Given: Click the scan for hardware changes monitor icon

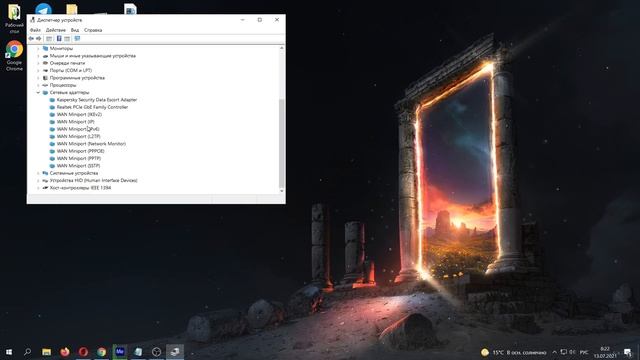Looking at the screenshot, I should pyautogui.click(x=77, y=38).
